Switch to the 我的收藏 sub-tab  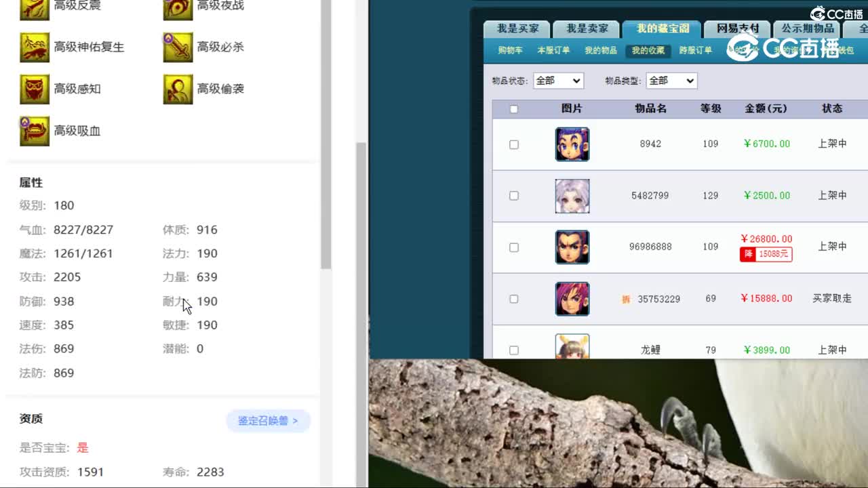(649, 50)
